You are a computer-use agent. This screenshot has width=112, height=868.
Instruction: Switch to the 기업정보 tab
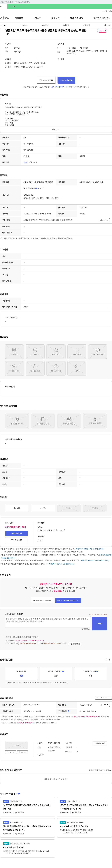pos(107,25)
